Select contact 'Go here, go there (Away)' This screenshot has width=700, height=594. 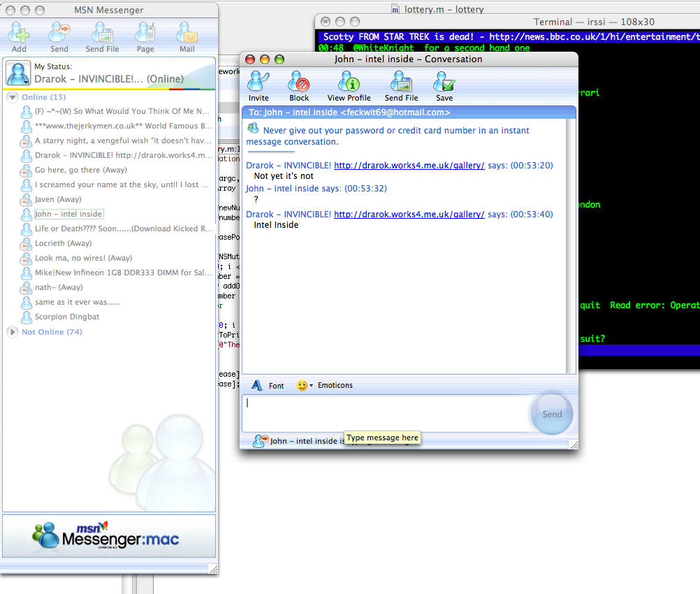[81, 170]
